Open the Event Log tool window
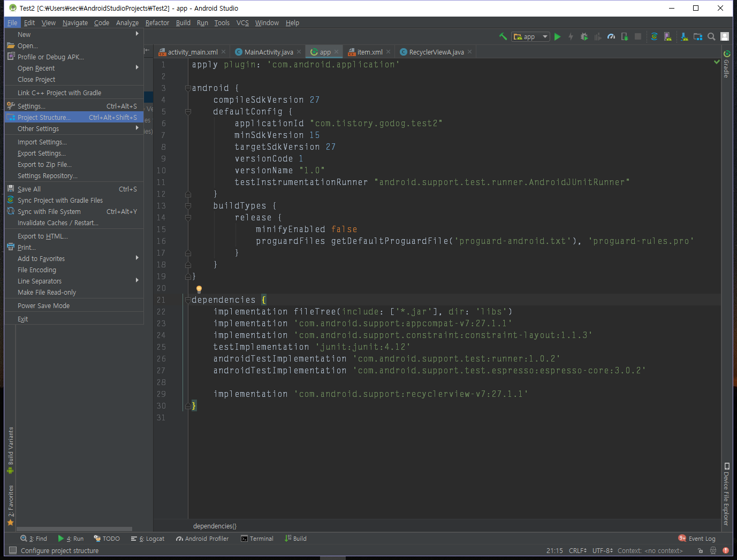737x560 pixels. 697,539
